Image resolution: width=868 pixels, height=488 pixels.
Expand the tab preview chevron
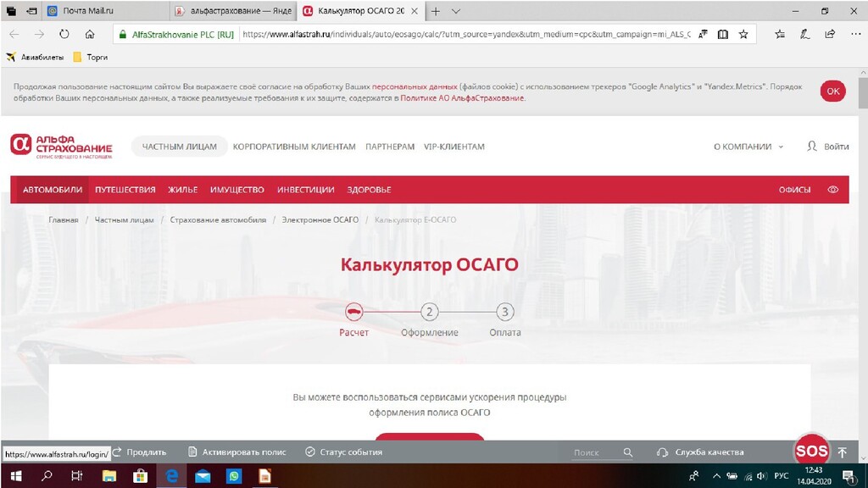(x=455, y=11)
